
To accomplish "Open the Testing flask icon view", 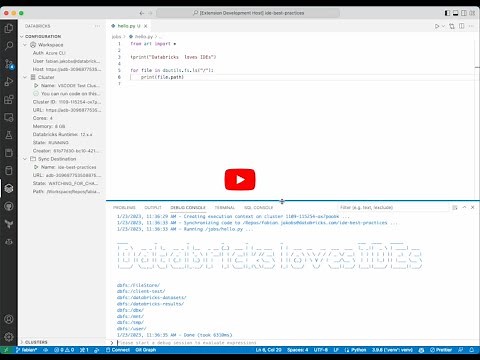I will (9, 135).
